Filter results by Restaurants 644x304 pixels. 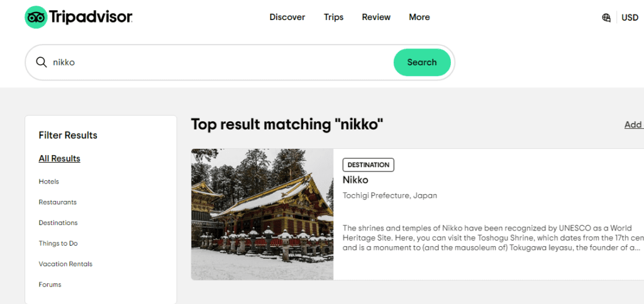pos(58,202)
